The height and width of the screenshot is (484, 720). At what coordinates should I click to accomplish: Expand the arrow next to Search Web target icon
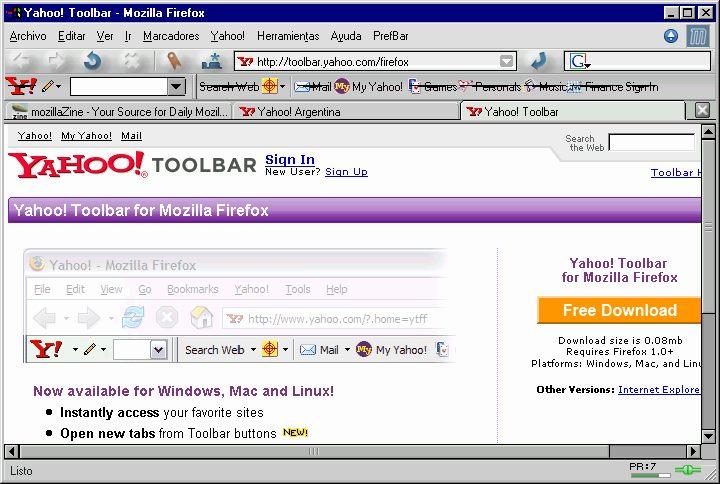(284, 87)
